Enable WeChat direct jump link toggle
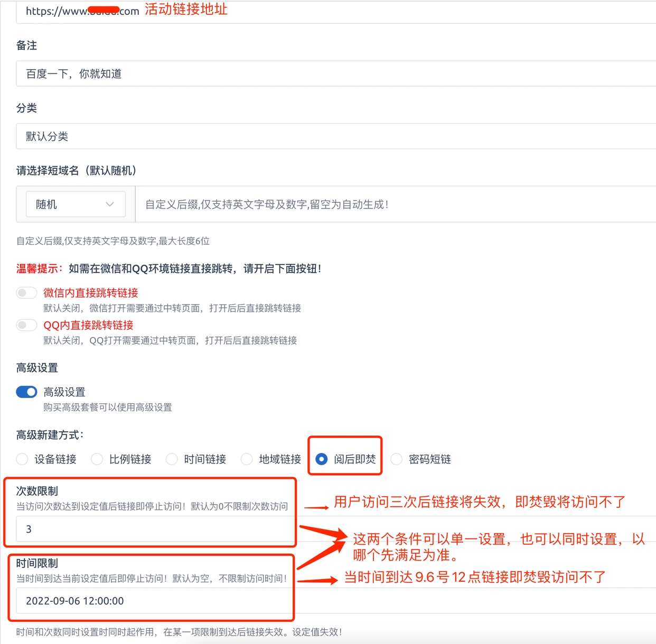This screenshot has width=656, height=644. (x=26, y=293)
